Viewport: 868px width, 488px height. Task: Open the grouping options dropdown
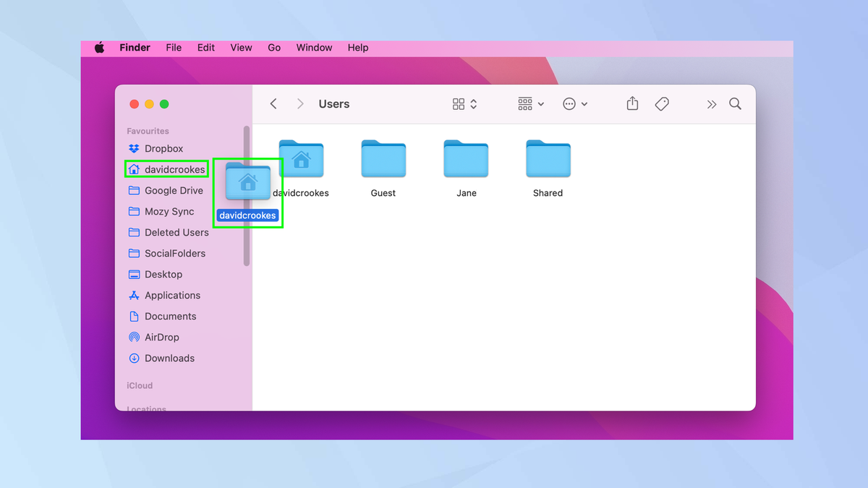click(x=530, y=103)
